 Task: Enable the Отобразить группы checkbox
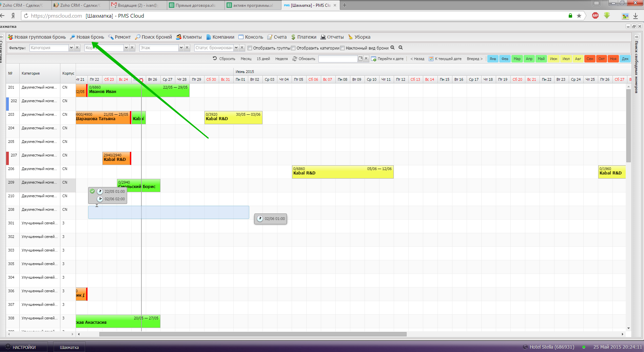[x=250, y=48]
